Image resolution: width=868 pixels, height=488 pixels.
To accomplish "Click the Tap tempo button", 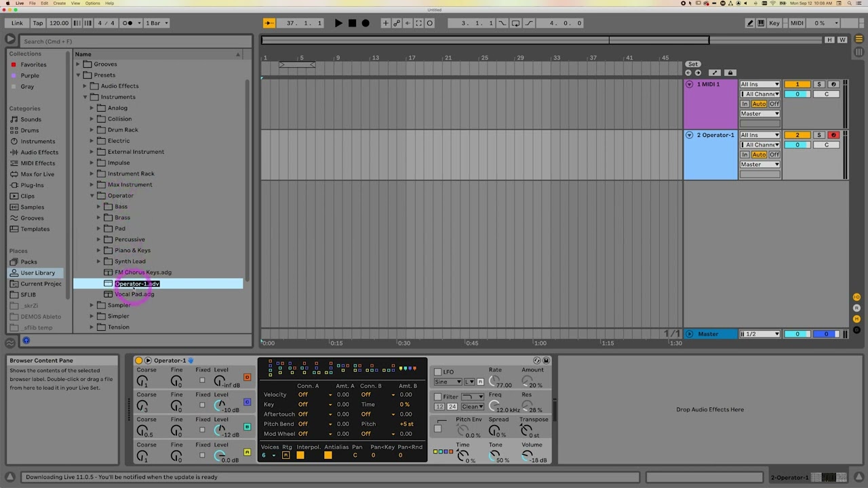I will tap(38, 23).
